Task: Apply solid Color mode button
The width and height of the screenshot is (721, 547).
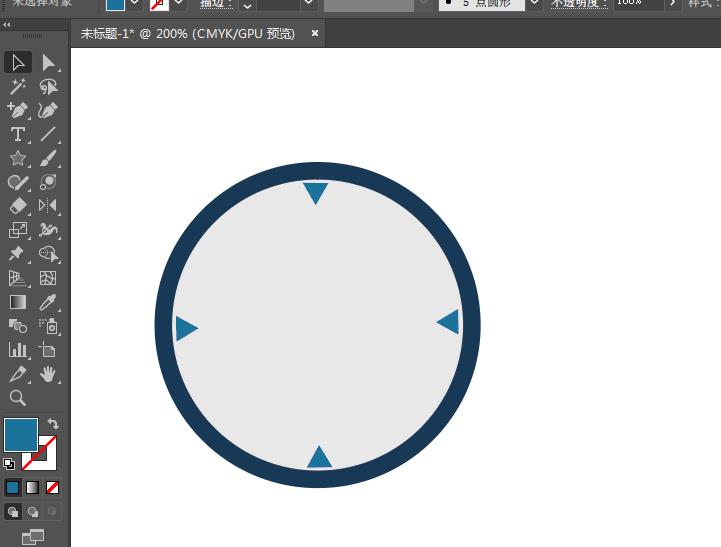Action: click(x=12, y=487)
